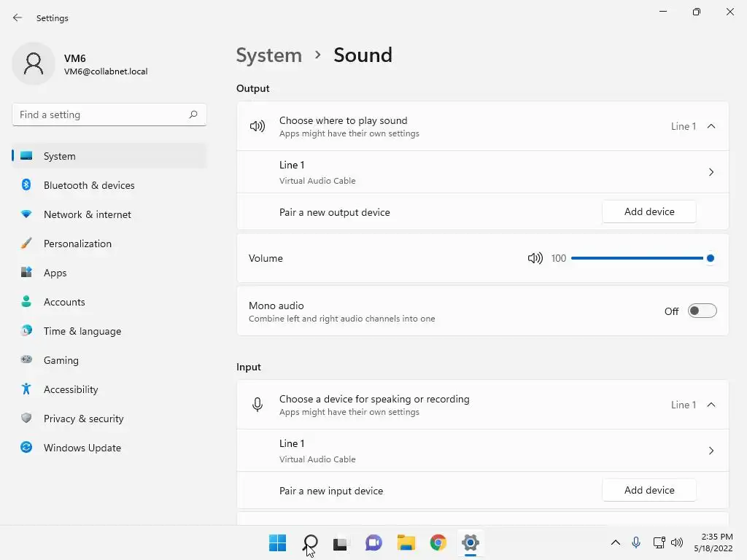Open Bluetooth & devices settings
The image size is (747, 560).
point(89,185)
